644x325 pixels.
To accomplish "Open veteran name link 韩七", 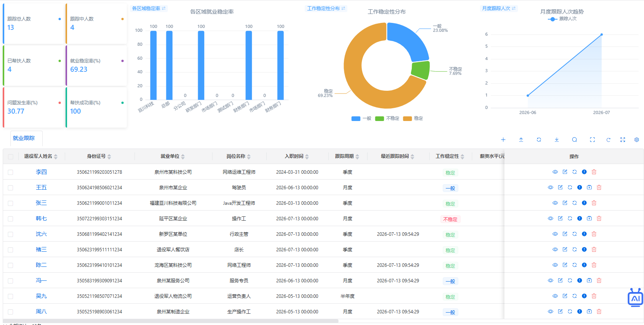I will [41, 218].
